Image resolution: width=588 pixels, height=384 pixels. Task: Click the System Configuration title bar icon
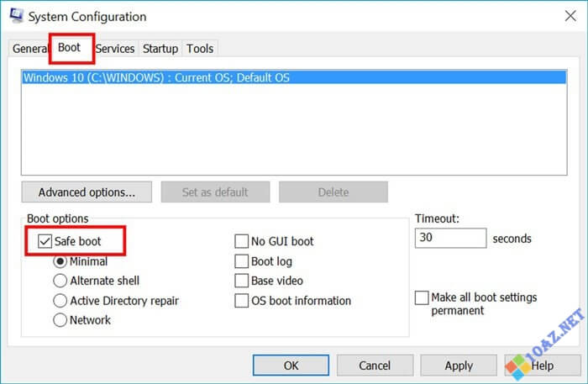(x=15, y=16)
